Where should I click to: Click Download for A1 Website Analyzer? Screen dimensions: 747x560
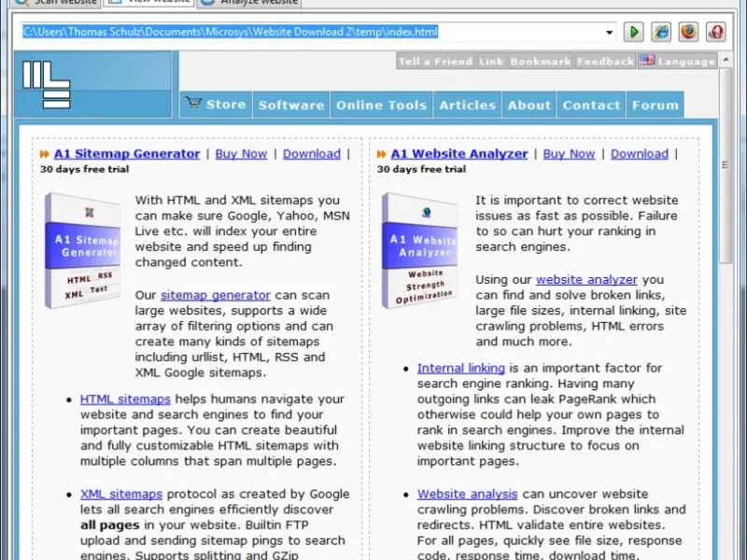640,154
